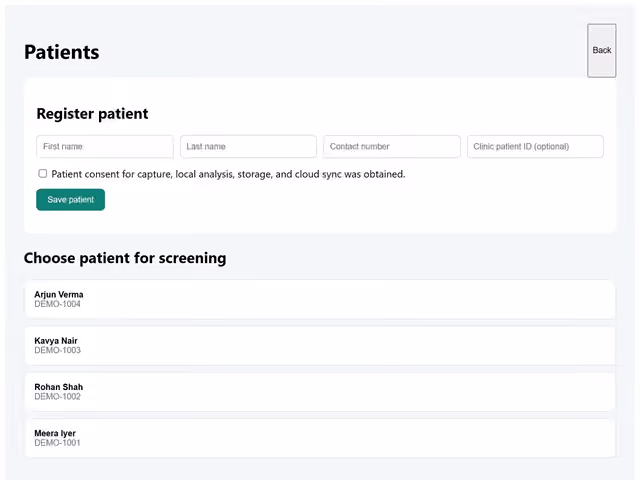Image resolution: width=640 pixels, height=480 pixels.
Task: Open Rohan Shah's patient row
Action: pos(320,391)
